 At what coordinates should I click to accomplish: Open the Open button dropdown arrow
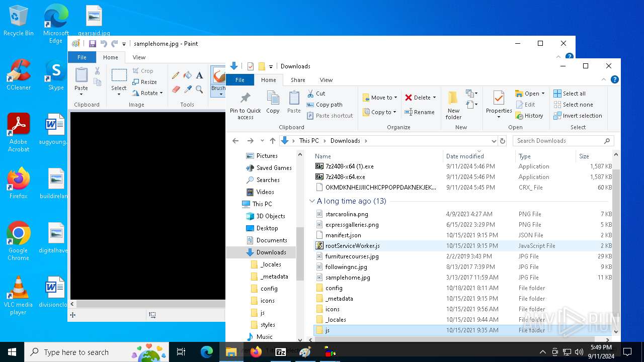point(543,94)
